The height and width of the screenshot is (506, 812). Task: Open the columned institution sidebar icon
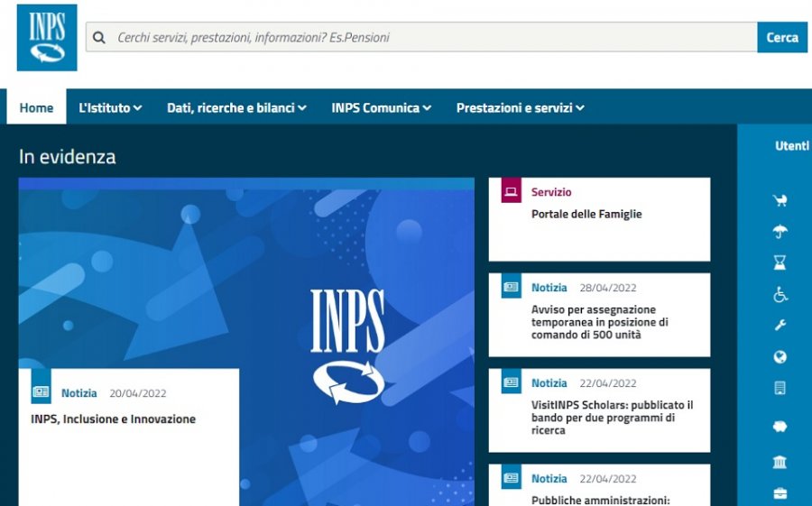[780, 462]
